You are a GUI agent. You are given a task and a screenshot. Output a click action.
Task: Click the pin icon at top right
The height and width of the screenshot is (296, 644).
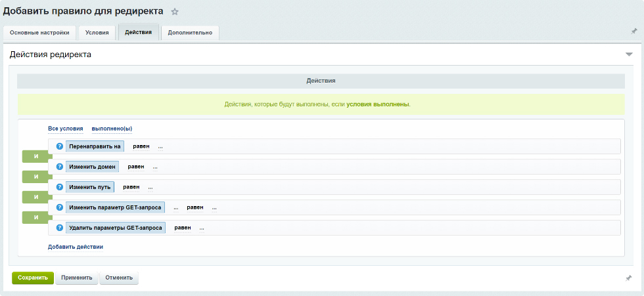pyautogui.click(x=634, y=31)
